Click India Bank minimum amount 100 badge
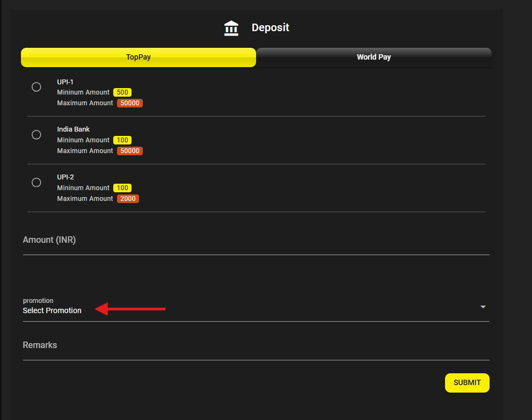 click(x=122, y=140)
